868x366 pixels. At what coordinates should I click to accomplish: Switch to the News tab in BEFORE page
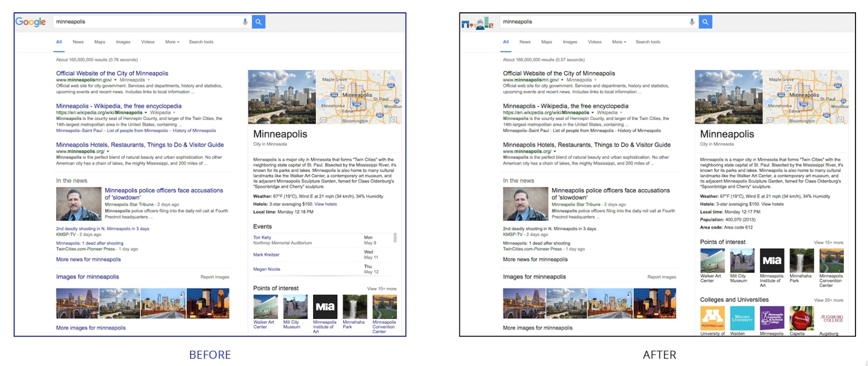78,42
